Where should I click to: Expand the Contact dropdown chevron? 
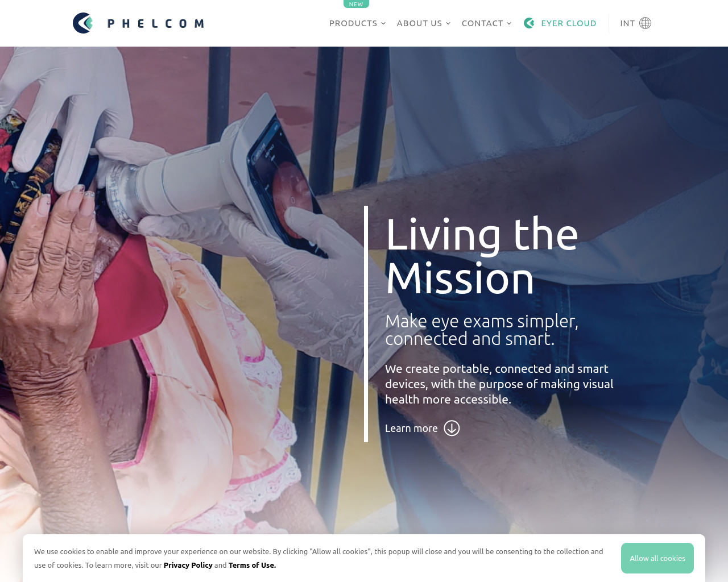[509, 23]
